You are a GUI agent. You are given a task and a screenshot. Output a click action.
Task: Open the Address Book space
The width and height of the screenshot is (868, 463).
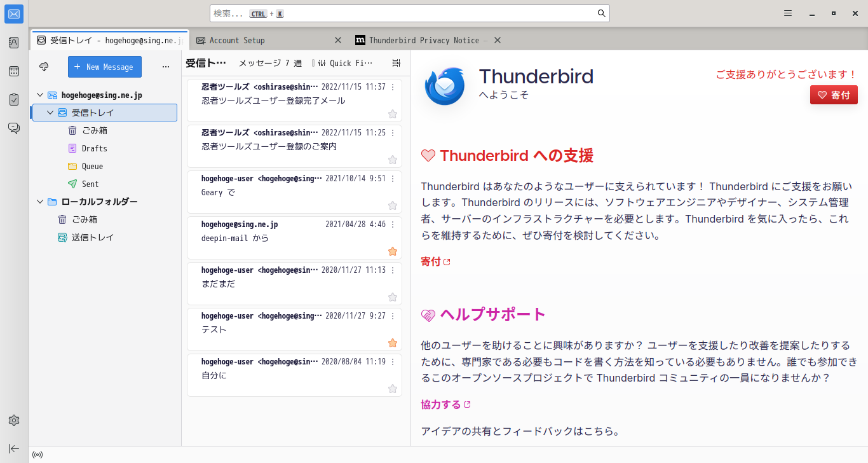pos(14,43)
